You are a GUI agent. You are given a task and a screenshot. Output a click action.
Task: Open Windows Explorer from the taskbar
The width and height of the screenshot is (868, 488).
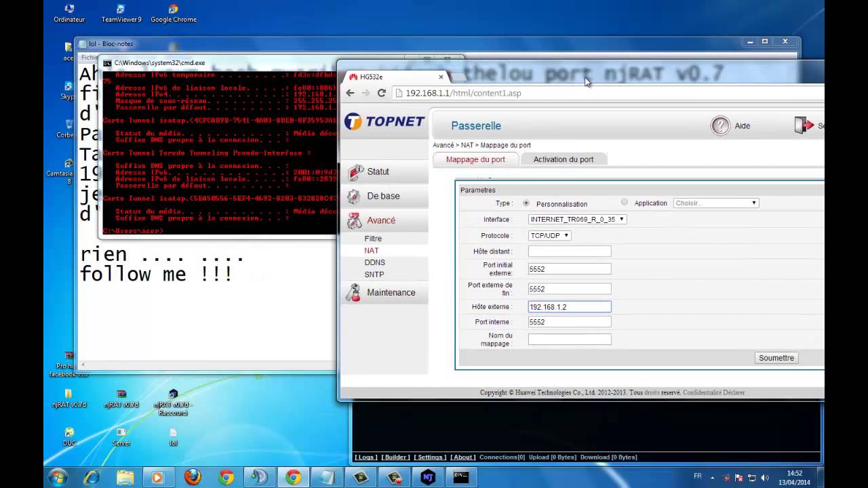click(125, 477)
